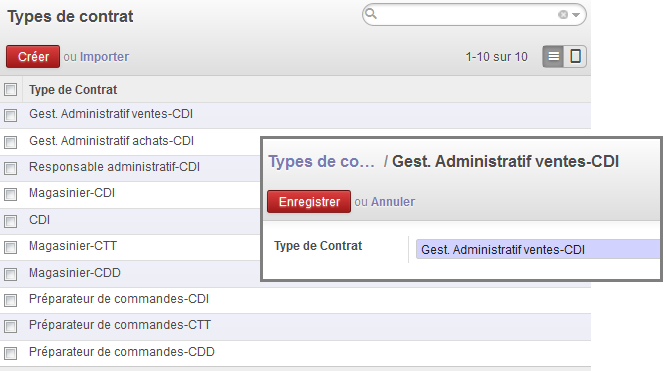Switch to list view icon
The height and width of the screenshot is (371, 666).
pyautogui.click(x=553, y=57)
